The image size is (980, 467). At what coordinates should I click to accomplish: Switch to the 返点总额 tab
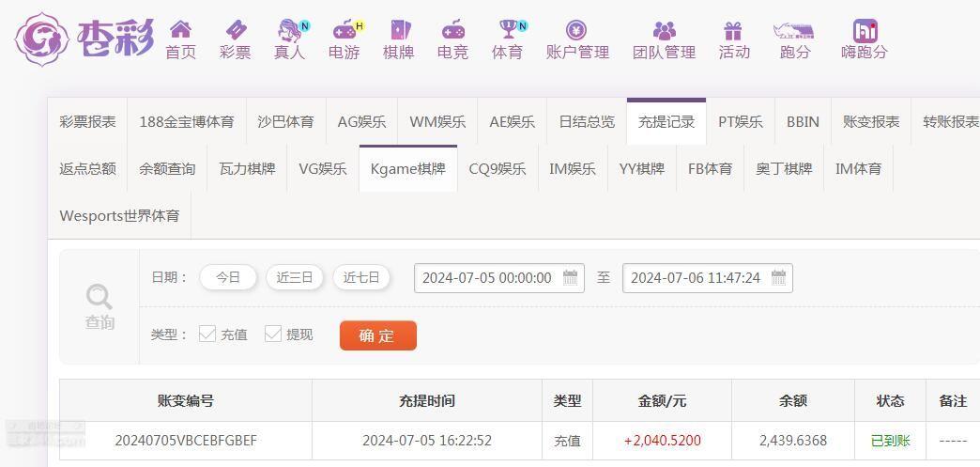point(87,168)
